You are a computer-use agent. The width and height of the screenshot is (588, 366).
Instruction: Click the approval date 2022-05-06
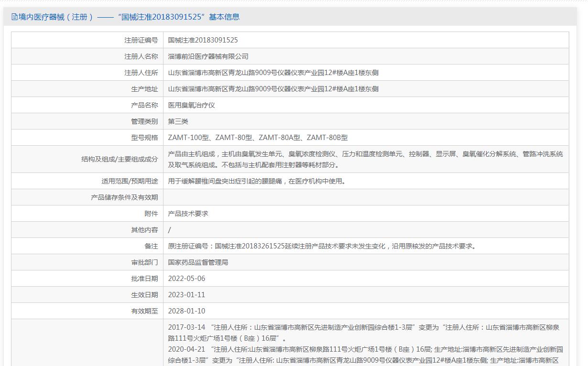(x=186, y=279)
